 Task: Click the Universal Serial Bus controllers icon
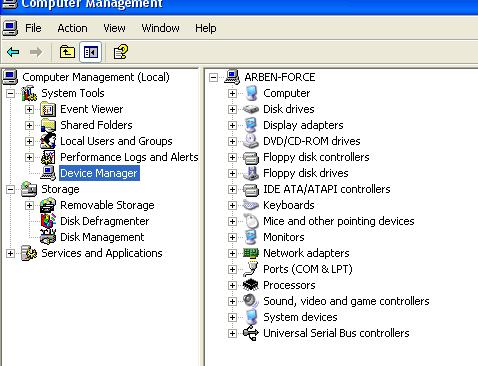point(251,333)
